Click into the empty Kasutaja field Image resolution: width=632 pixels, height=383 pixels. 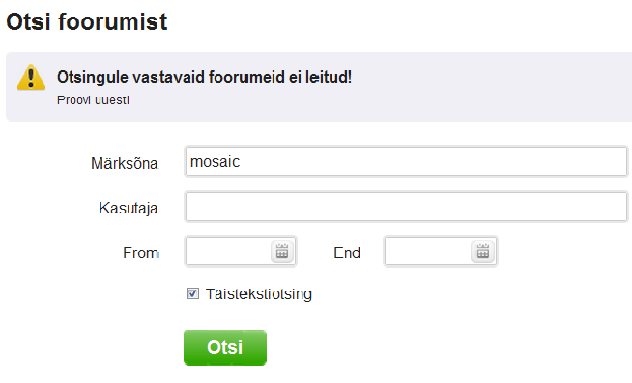406,207
